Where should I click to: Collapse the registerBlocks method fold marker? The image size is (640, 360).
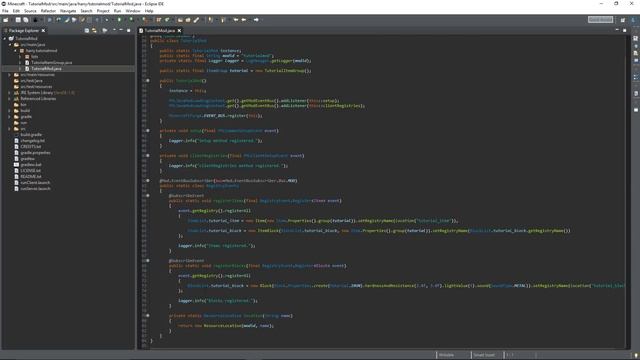click(148, 260)
